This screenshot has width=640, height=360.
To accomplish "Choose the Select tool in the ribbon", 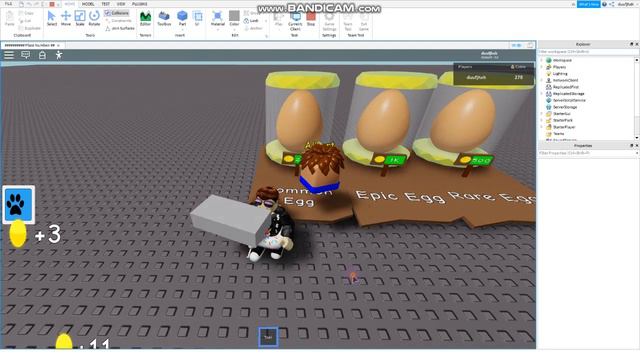I will [51, 18].
